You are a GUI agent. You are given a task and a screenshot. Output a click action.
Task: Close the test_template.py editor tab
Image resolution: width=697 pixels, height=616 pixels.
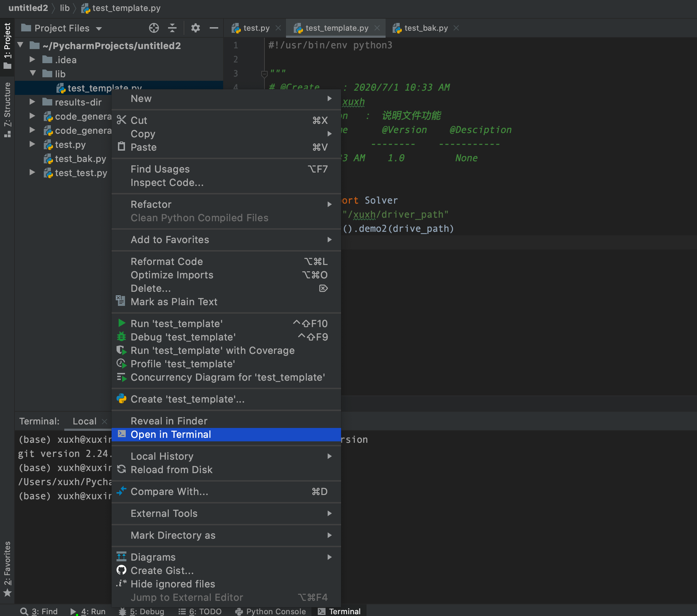tap(377, 28)
